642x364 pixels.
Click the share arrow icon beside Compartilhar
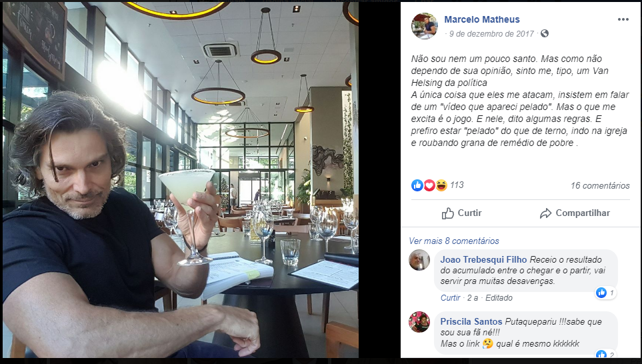(x=545, y=213)
